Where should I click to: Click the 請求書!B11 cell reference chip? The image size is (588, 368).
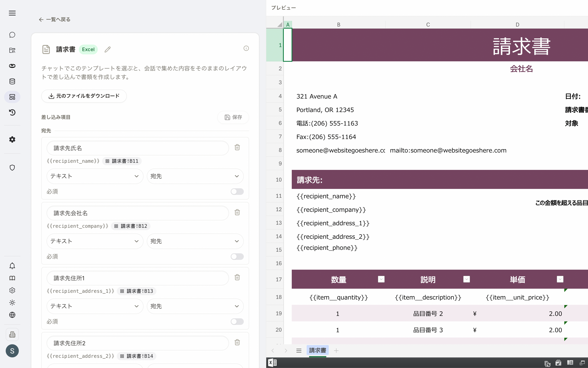pyautogui.click(x=122, y=161)
